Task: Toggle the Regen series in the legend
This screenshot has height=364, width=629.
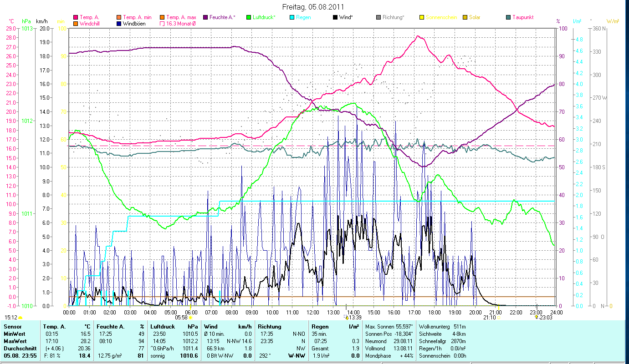Action: pos(303,17)
